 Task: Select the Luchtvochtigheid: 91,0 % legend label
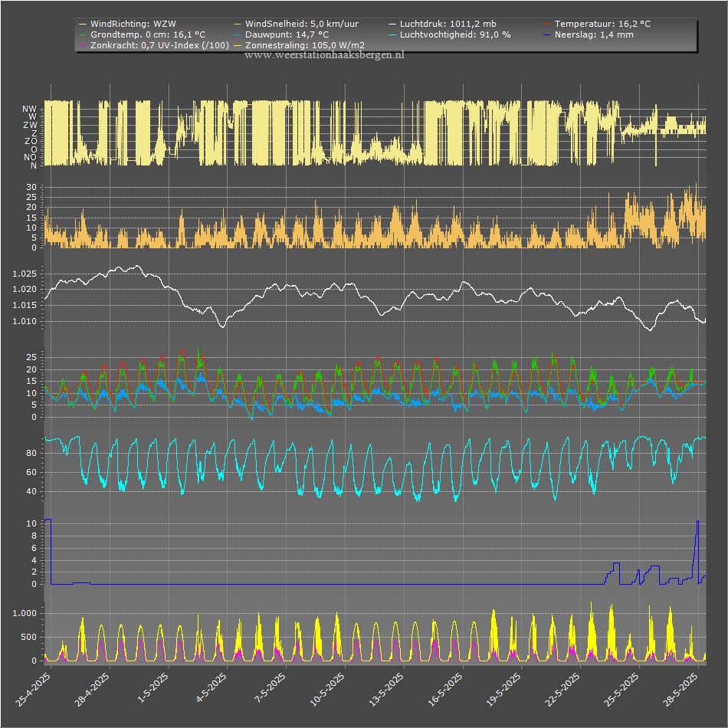point(455,34)
